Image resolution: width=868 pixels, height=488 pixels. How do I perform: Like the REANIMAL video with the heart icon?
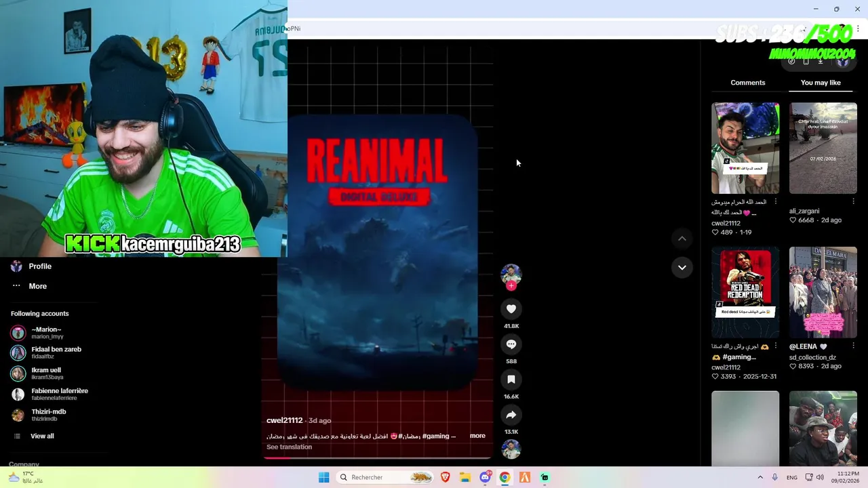(x=511, y=309)
